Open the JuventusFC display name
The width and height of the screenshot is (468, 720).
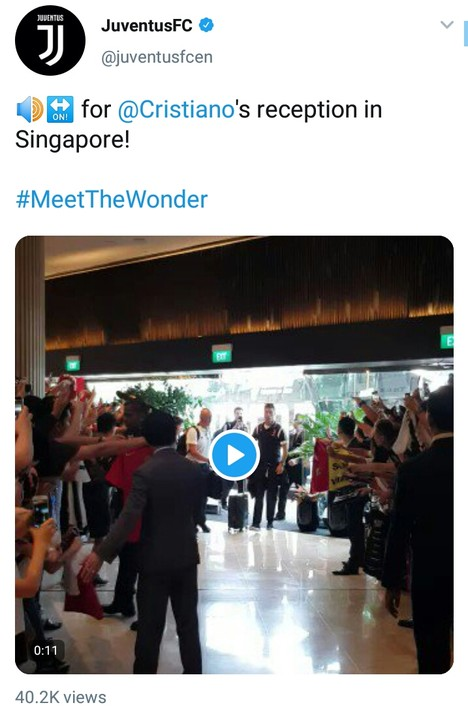coord(147,26)
